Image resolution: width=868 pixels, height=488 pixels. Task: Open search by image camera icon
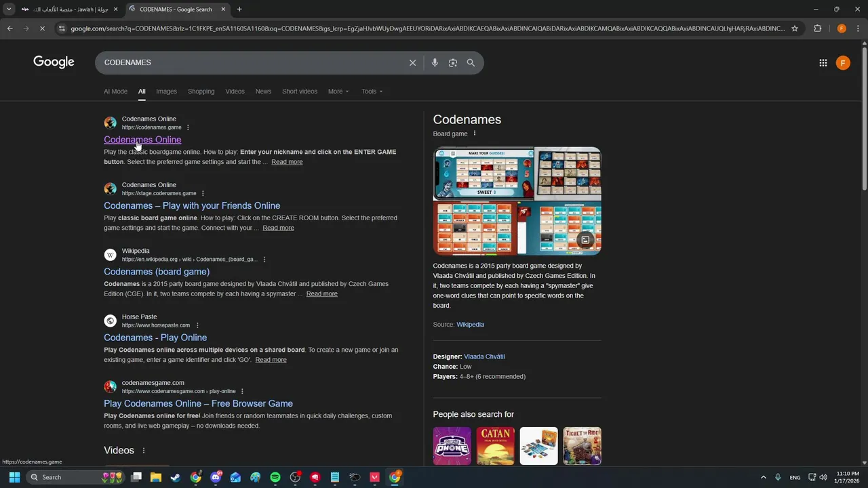(x=453, y=62)
